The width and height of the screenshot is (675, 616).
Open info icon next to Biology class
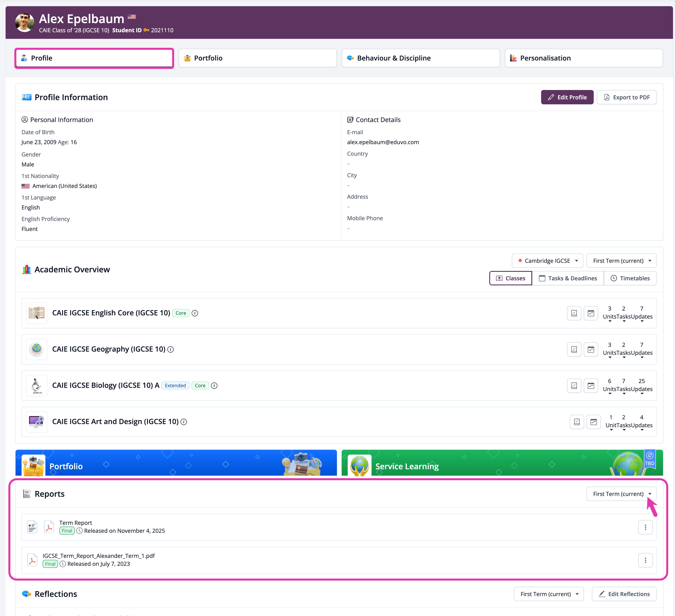coord(214,385)
